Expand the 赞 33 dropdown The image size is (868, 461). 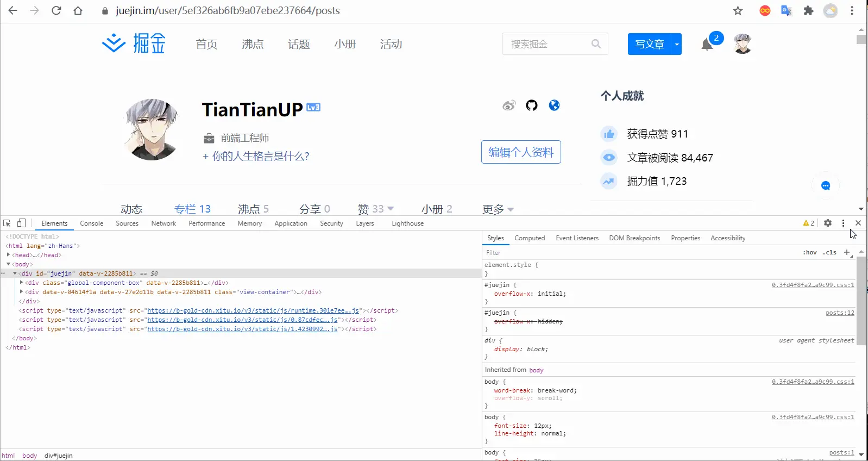(x=391, y=209)
